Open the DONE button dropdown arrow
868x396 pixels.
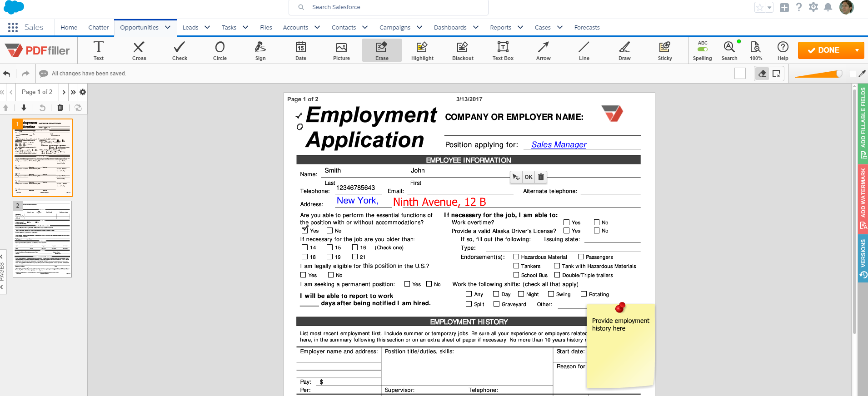(857, 50)
